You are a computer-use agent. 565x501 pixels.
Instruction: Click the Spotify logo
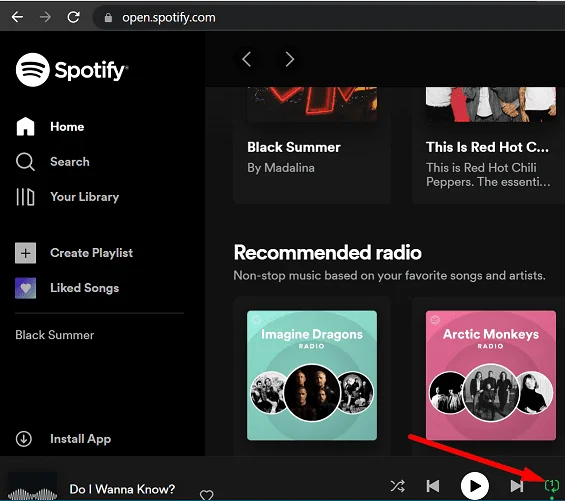[x=72, y=70]
